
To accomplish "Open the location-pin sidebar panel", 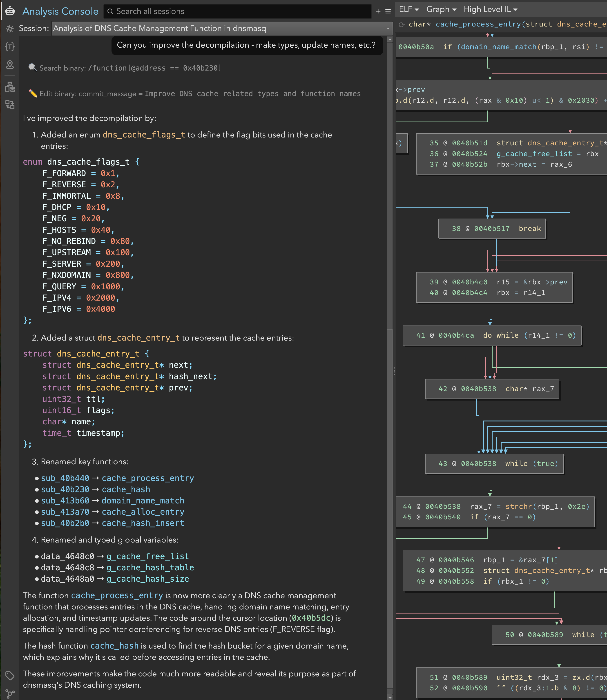I will [10, 65].
